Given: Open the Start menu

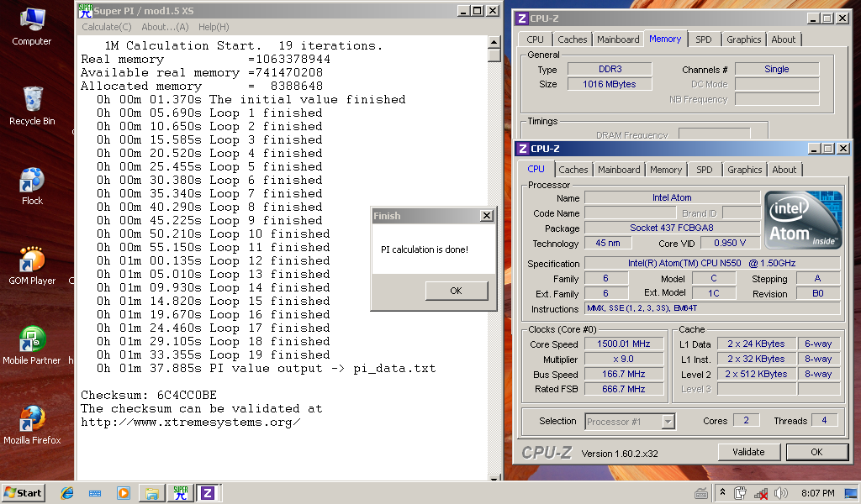Looking at the screenshot, I should 23,493.
